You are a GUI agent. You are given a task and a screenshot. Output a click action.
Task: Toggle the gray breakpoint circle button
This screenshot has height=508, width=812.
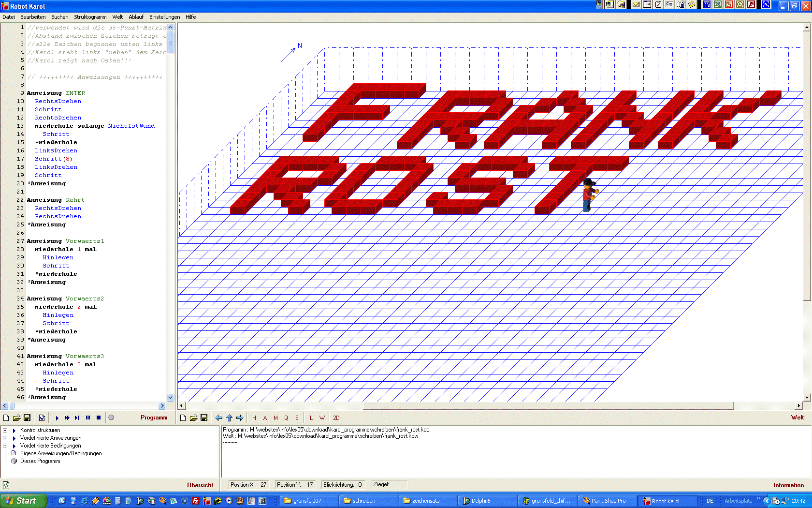tap(111, 418)
